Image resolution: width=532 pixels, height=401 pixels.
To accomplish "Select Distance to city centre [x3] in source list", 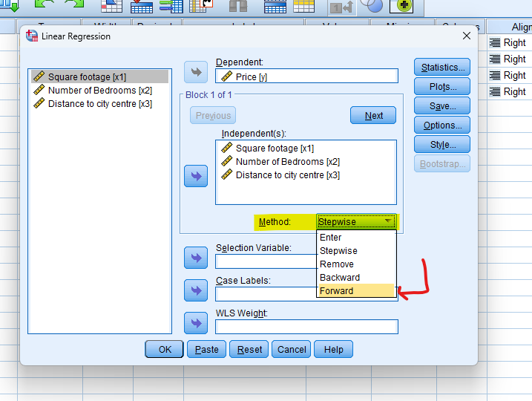I will [99, 103].
